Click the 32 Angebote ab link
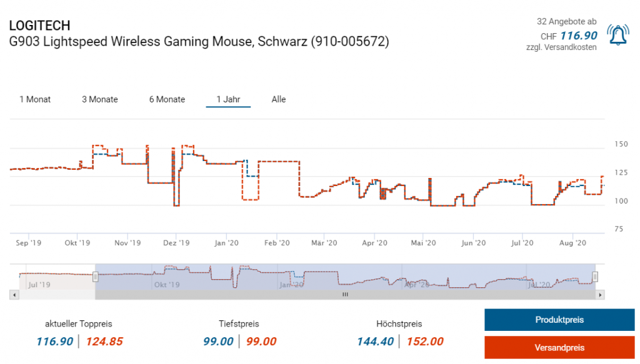Viewport: 640px width, 364px height. click(566, 21)
